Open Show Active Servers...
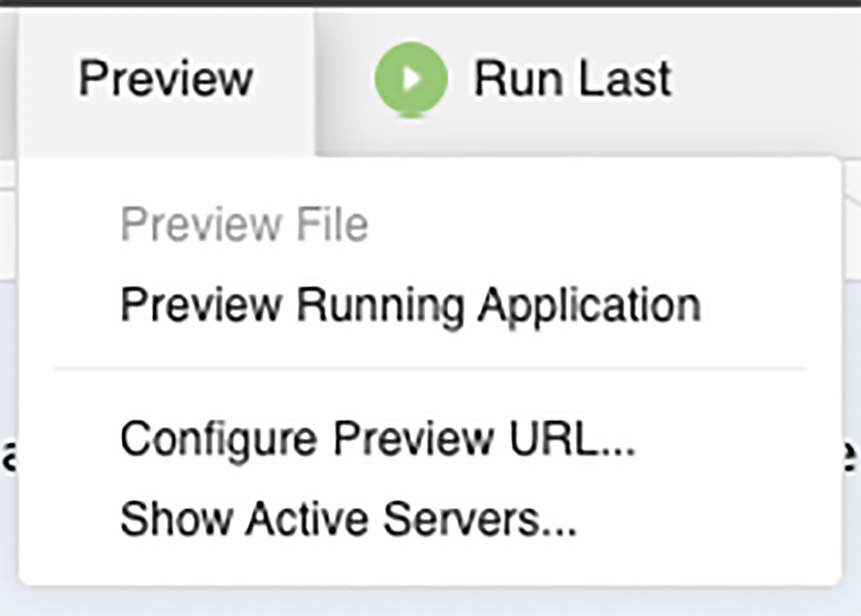Screen dimensions: 861x616 (348, 518)
